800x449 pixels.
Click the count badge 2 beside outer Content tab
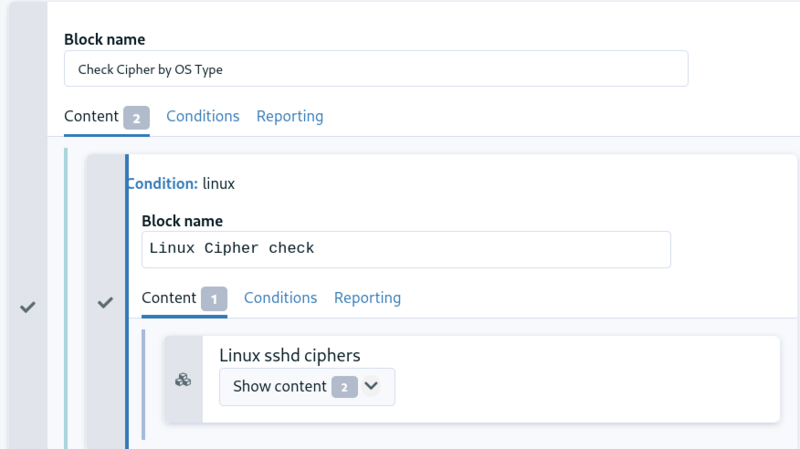pyautogui.click(x=136, y=118)
